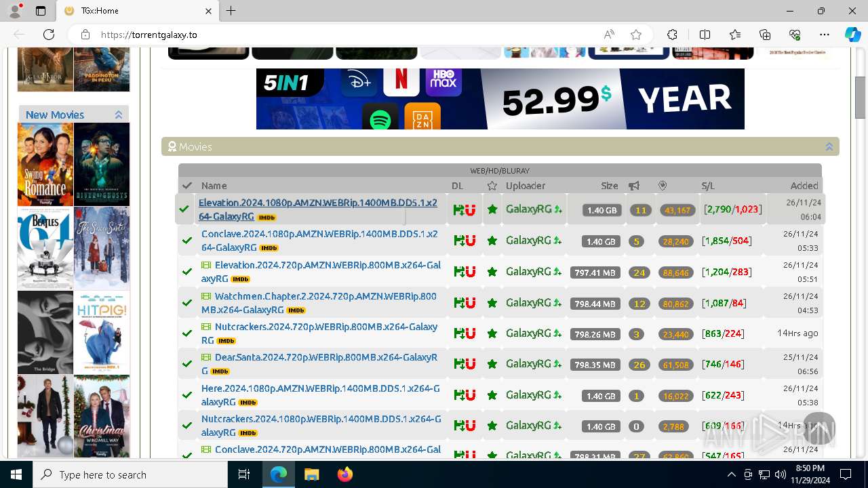Open Split screen button
The height and width of the screenshot is (488, 868).
tap(705, 35)
